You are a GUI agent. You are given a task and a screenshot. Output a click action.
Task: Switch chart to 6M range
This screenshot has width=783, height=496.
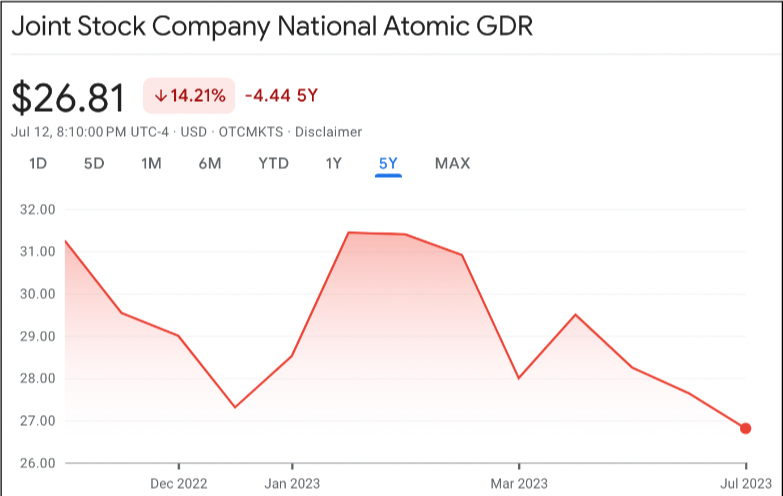click(210, 163)
